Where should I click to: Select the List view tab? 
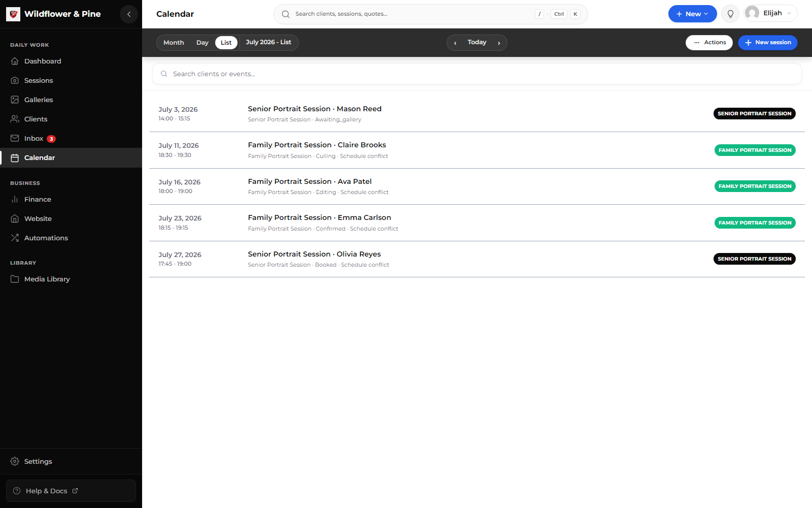tap(226, 43)
